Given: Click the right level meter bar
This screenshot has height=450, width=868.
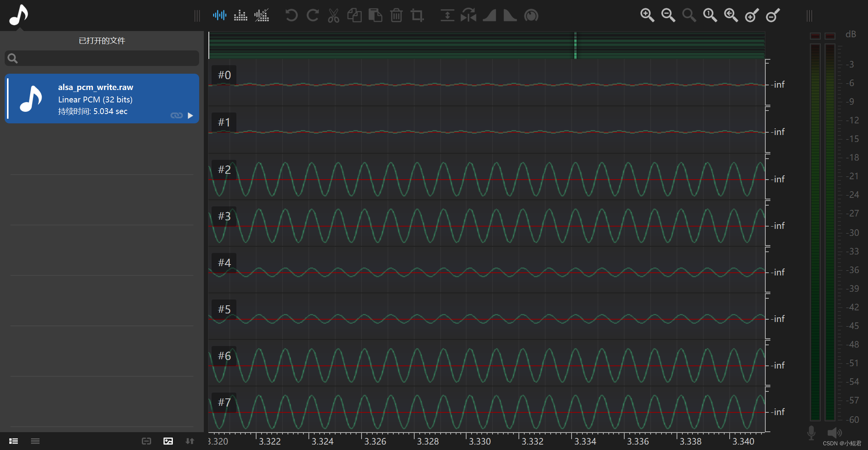Looking at the screenshot, I should (x=830, y=232).
